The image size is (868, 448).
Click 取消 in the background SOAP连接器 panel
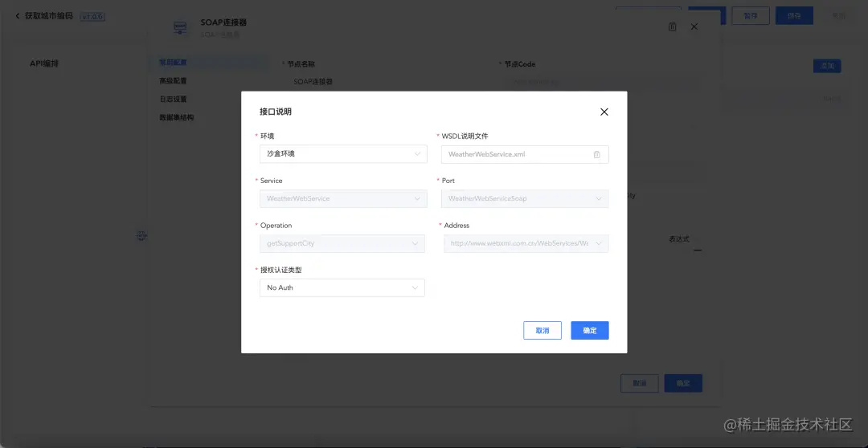tap(640, 383)
